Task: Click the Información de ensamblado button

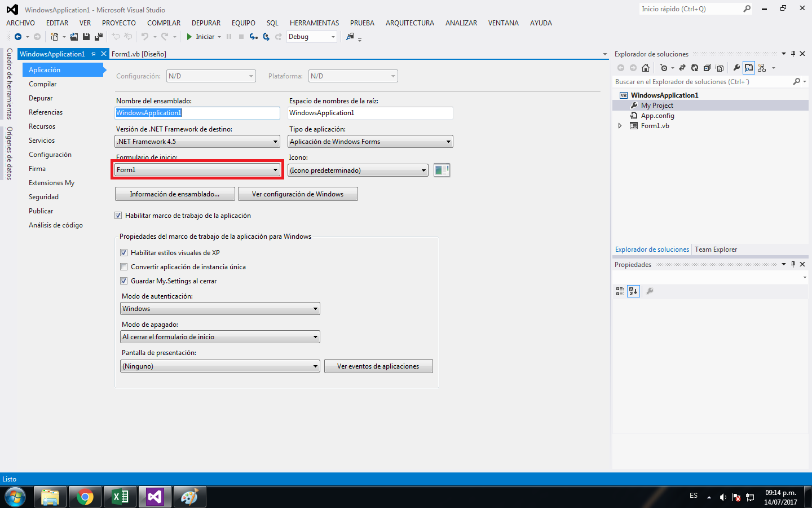Action: click(175, 194)
